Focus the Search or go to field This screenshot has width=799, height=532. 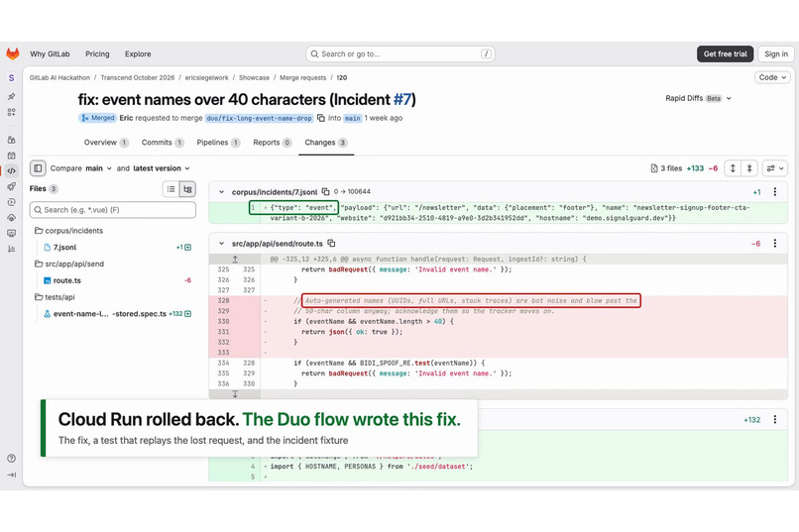coord(400,53)
